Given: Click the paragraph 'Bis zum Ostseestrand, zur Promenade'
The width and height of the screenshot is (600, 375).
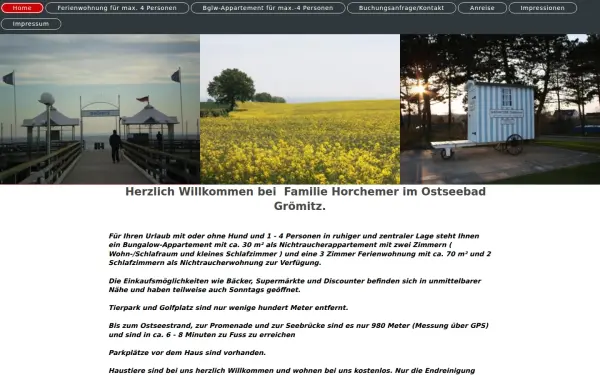Looking at the screenshot, I should (298, 330).
